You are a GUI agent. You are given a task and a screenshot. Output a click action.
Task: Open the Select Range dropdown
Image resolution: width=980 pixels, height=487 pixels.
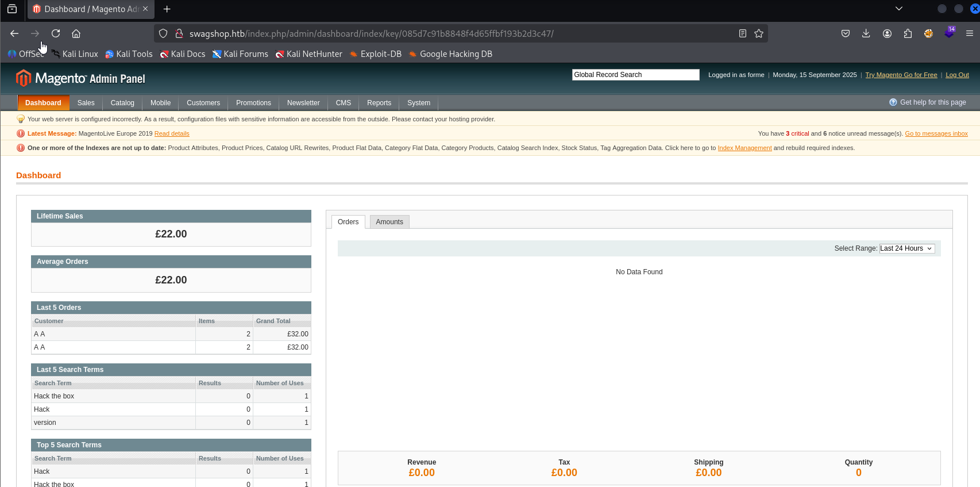click(x=907, y=248)
